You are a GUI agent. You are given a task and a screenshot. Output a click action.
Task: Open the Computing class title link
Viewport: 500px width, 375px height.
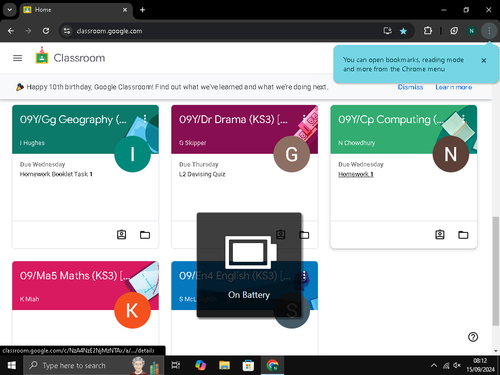click(391, 119)
